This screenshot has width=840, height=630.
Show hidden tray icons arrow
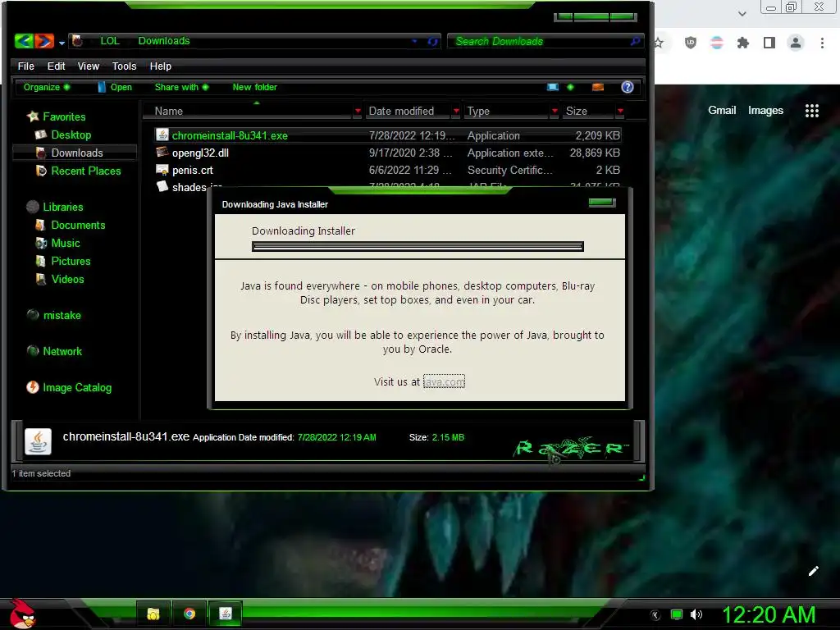[655, 615]
